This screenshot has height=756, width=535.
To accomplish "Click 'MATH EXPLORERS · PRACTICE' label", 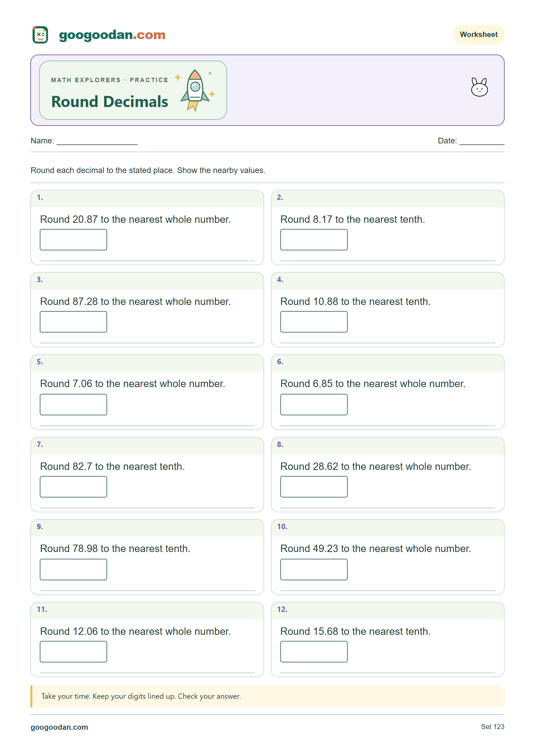I will coord(109,80).
